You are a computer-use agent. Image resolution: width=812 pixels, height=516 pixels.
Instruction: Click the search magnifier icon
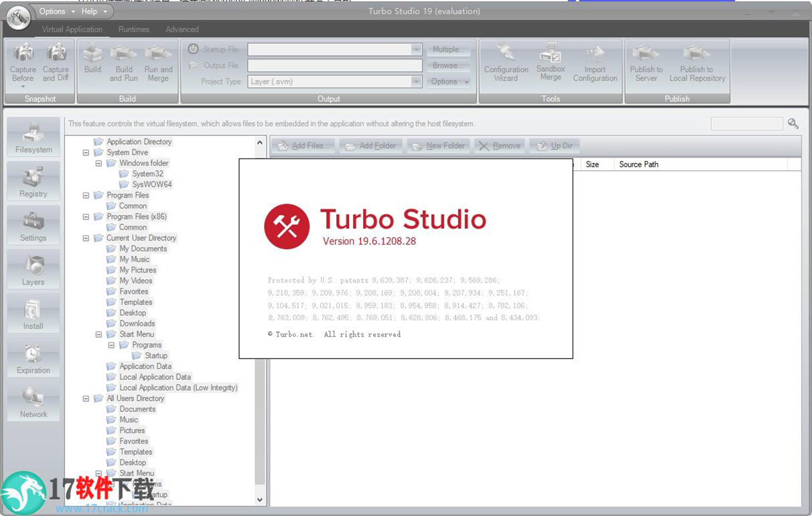pyautogui.click(x=793, y=124)
